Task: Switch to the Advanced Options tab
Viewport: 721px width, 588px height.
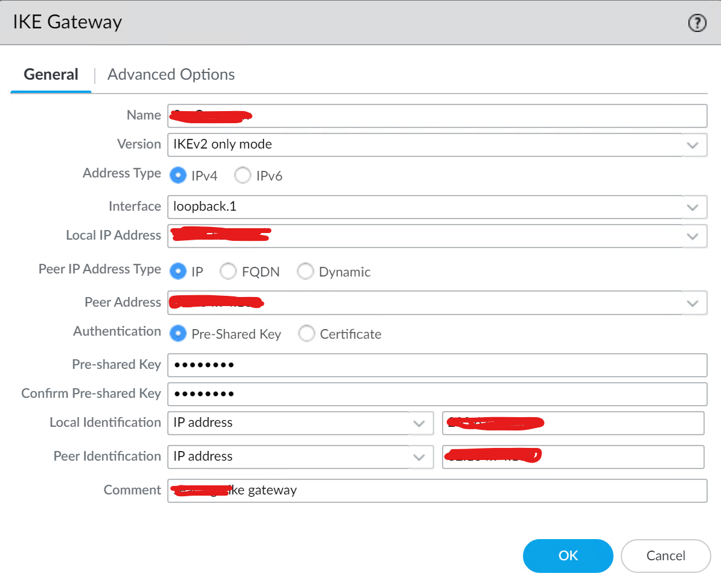Action: (171, 74)
